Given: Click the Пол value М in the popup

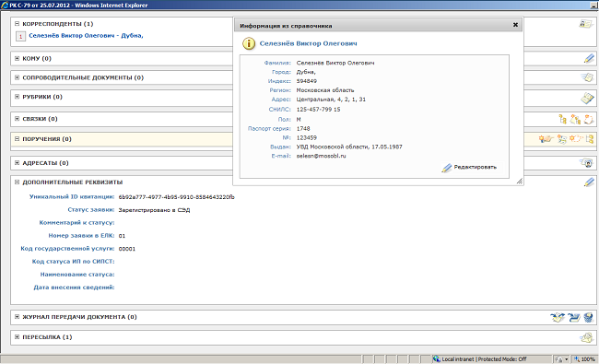Looking at the screenshot, I should point(299,119).
